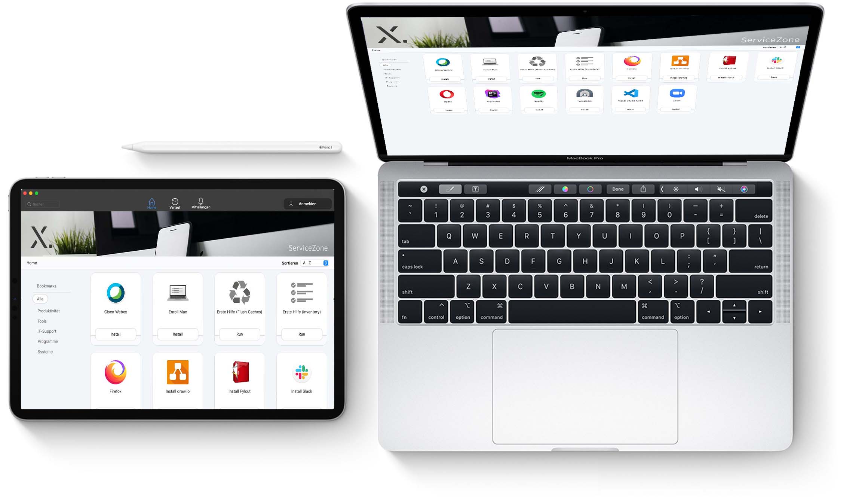Click Install button under Cisco Webex
The image size is (868, 504).
click(x=115, y=334)
